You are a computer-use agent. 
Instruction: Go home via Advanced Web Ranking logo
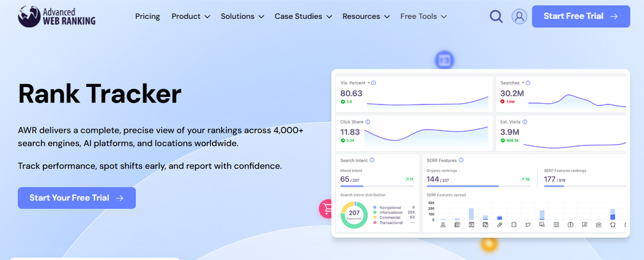[56, 16]
